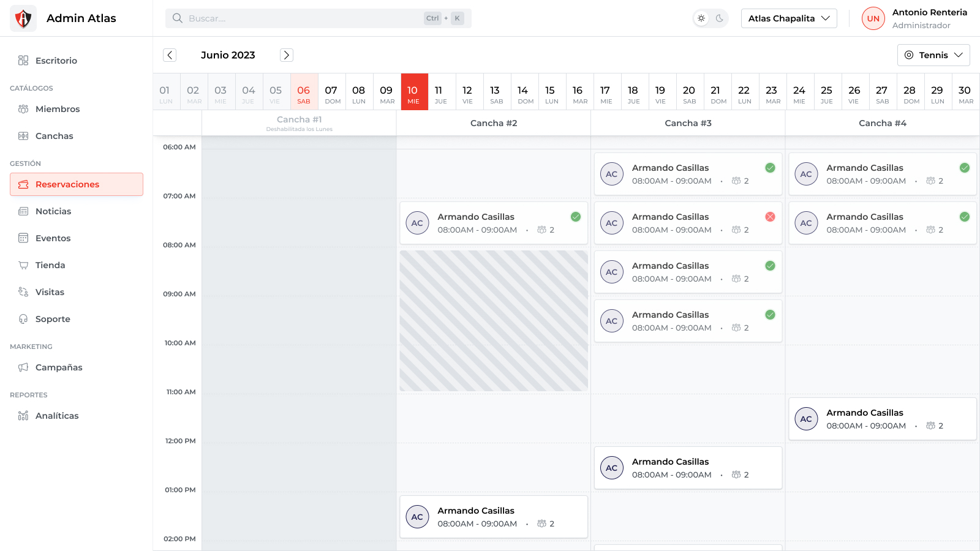Click the Admin Atlas shield logo
This screenshot has width=980, height=551.
click(23, 18)
